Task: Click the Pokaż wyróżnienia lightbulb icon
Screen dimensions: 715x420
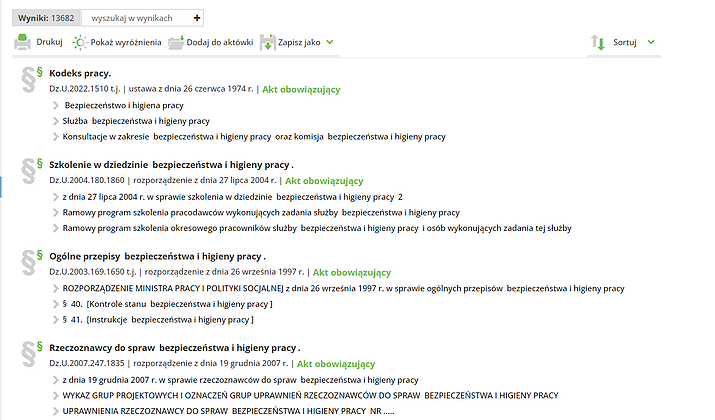Action: pyautogui.click(x=79, y=43)
